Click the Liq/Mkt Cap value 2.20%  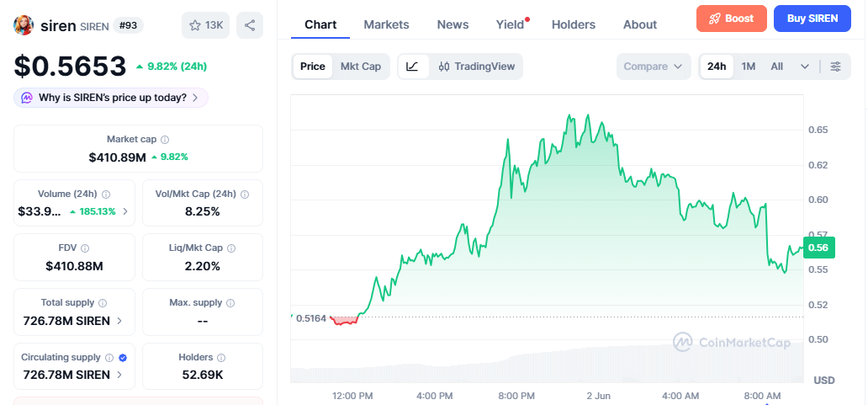(203, 266)
